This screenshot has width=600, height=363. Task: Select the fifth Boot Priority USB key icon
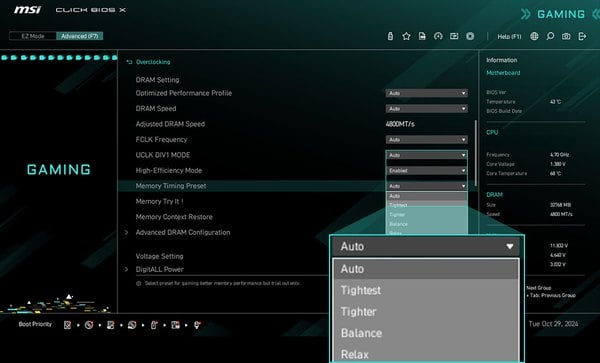(x=154, y=325)
